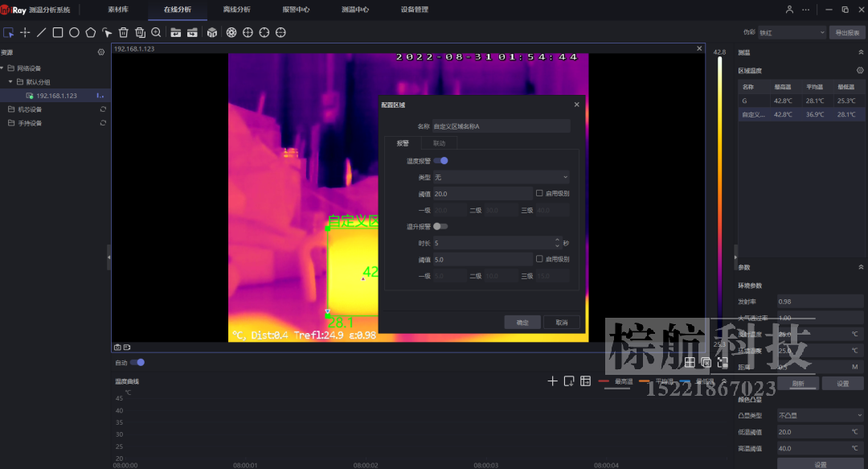Collapse the default group tree node
Viewport: 868px width, 469px height.
pyautogui.click(x=10, y=81)
